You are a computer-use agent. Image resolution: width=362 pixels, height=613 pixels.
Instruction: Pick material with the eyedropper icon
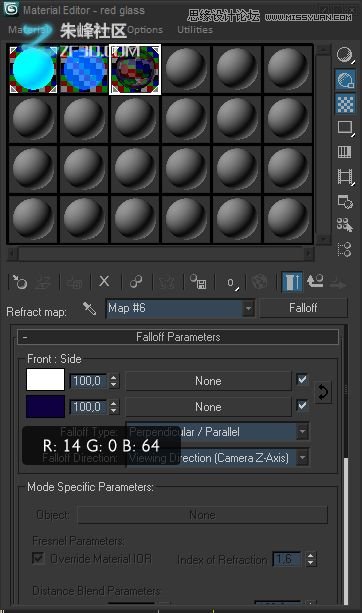pos(90,309)
